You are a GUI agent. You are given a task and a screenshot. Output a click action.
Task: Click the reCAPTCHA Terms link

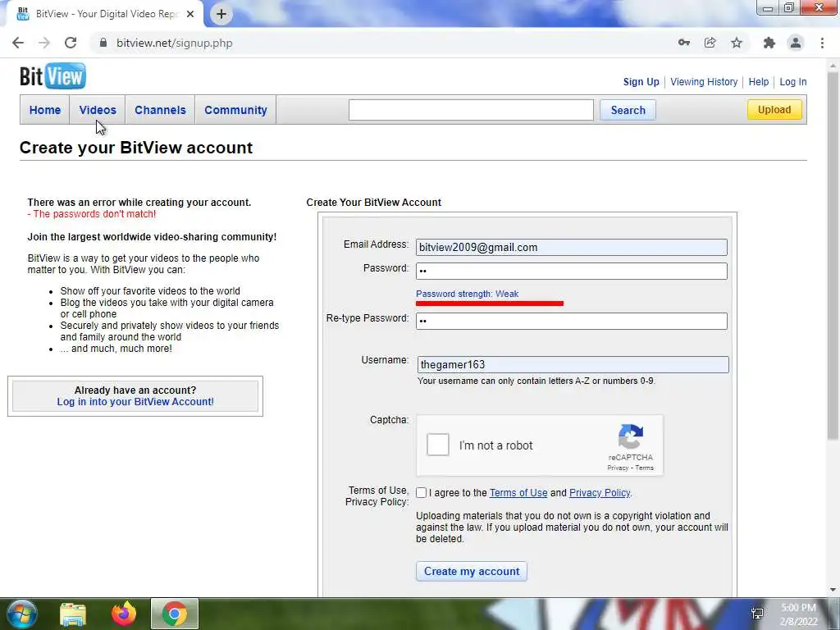[x=645, y=468]
